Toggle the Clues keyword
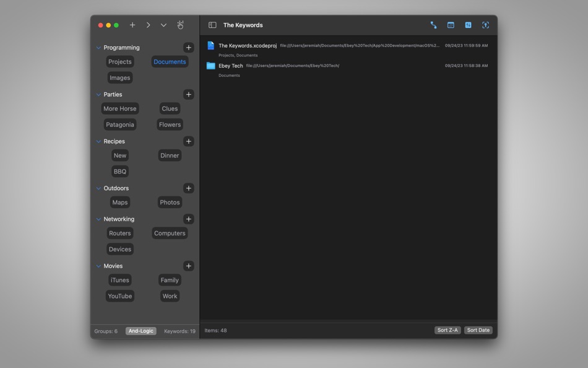 (x=170, y=108)
